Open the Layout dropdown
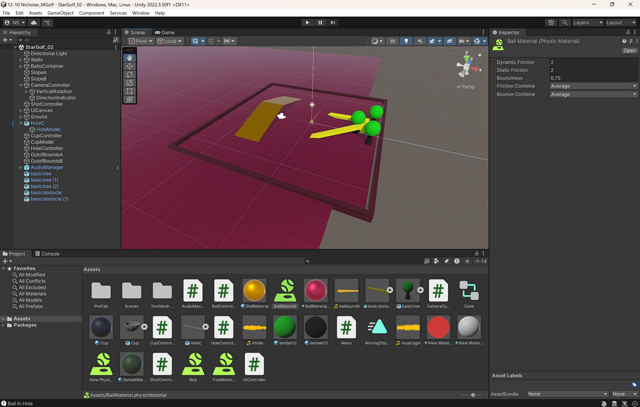Image resolution: width=640 pixels, height=407 pixels. point(621,22)
